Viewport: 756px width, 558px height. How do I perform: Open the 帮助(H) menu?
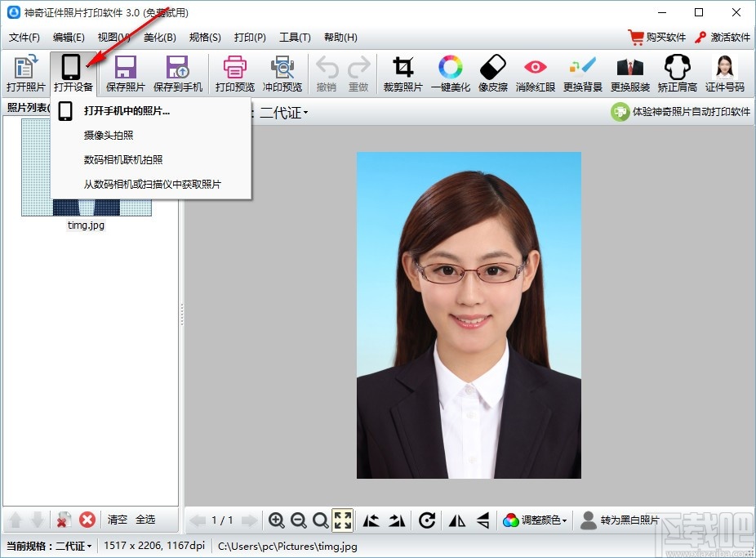(x=340, y=37)
